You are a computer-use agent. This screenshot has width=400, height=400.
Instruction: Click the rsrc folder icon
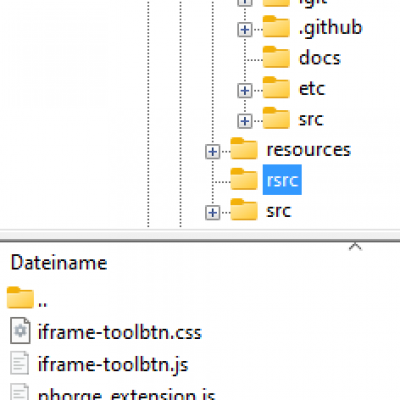[244, 179]
